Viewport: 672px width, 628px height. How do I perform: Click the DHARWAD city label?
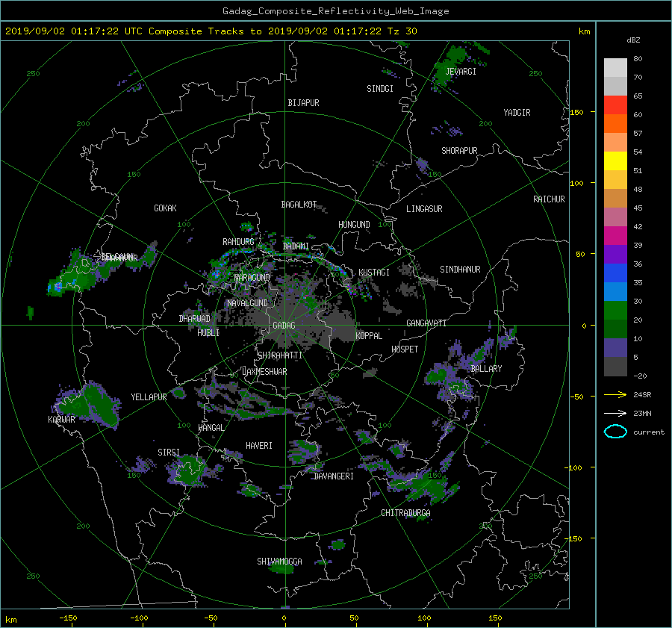(x=194, y=319)
